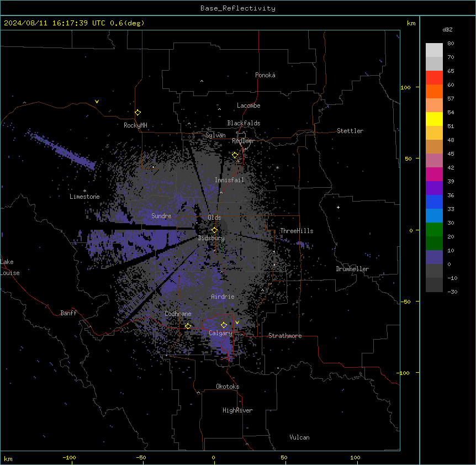Click the Stettler town label
Viewport: 476px width, 465px height.
350,131
